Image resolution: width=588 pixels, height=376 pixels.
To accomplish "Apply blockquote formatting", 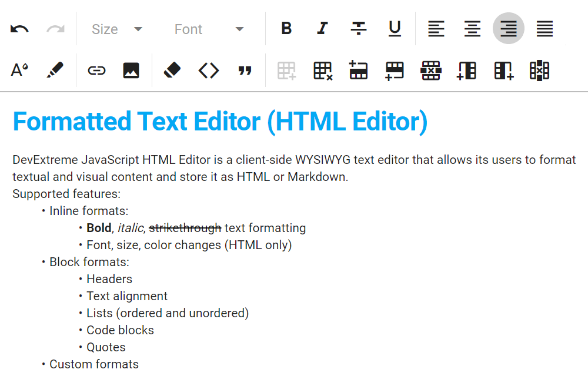I will 245,70.
